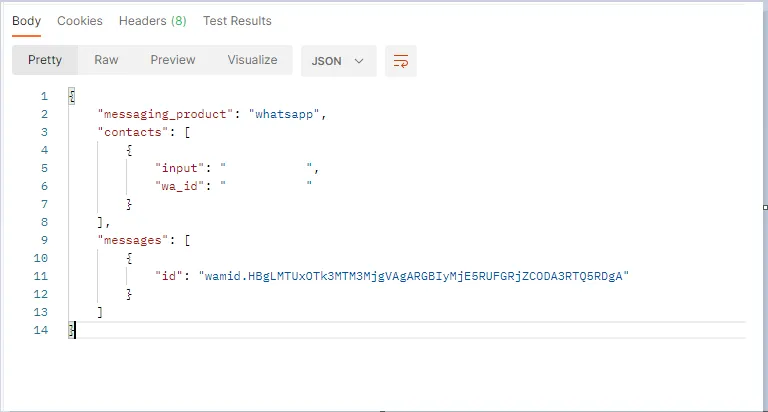Switch to Preview view mode
Image resolution: width=768 pixels, height=412 pixels.
pos(173,60)
